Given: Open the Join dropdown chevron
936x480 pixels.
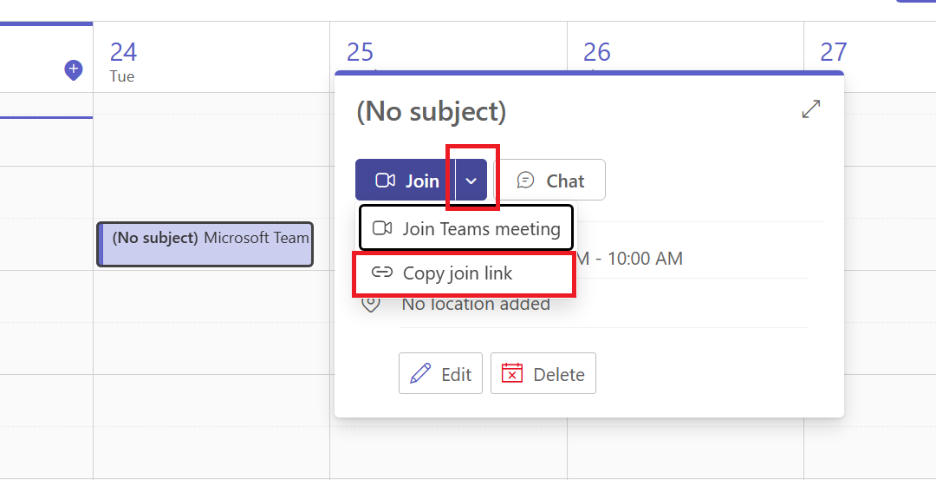Looking at the screenshot, I should pyautogui.click(x=472, y=180).
